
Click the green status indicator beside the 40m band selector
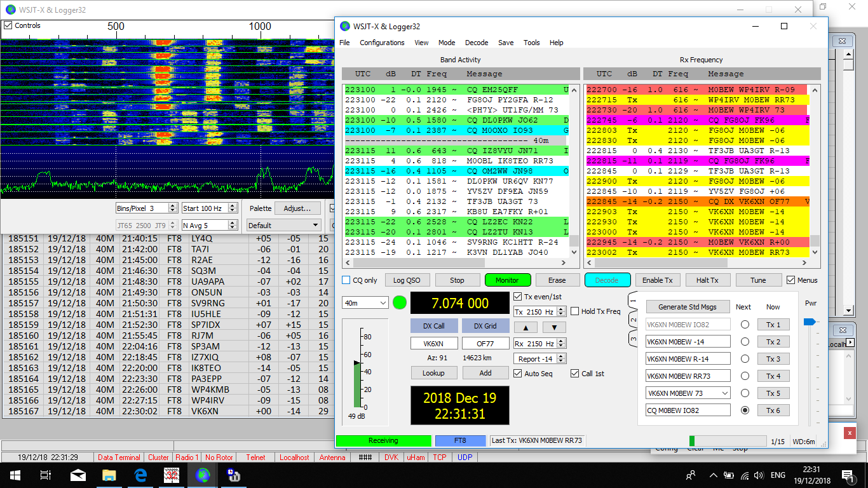click(x=399, y=303)
